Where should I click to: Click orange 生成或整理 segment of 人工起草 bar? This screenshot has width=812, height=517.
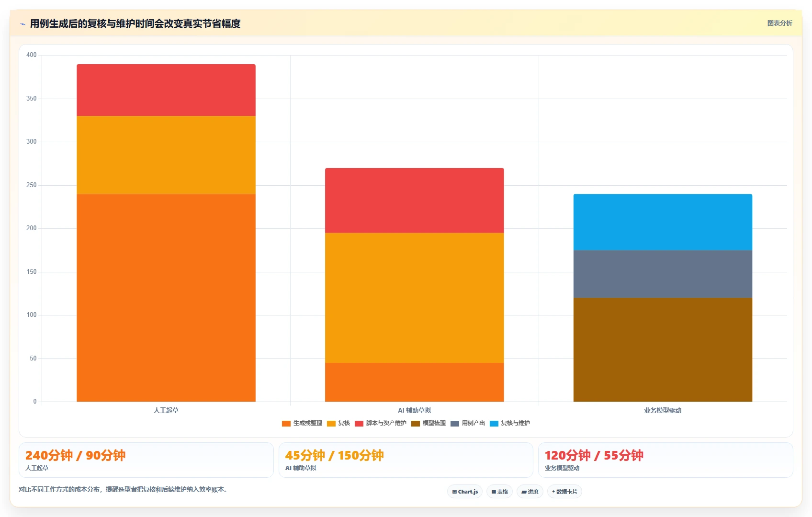(166, 298)
